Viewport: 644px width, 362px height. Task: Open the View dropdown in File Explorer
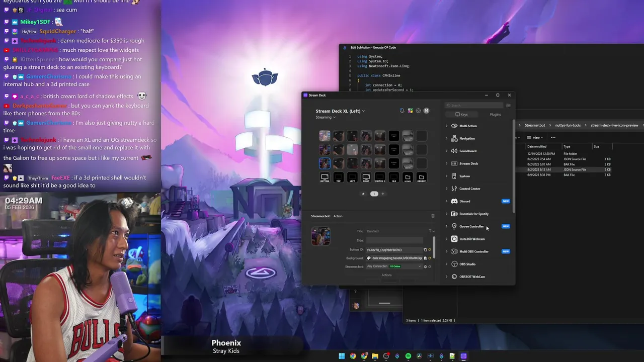click(536, 138)
